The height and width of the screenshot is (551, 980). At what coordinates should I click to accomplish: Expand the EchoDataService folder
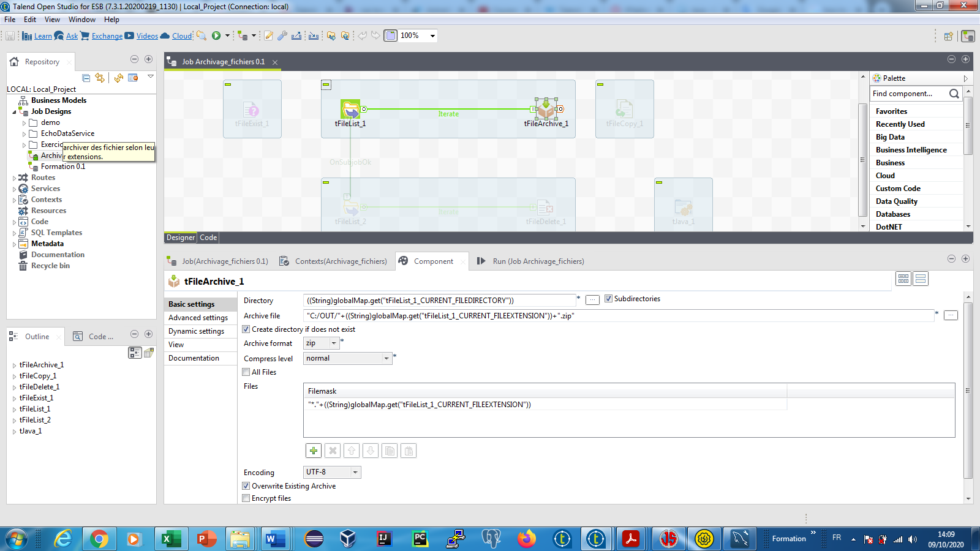pyautogui.click(x=24, y=134)
